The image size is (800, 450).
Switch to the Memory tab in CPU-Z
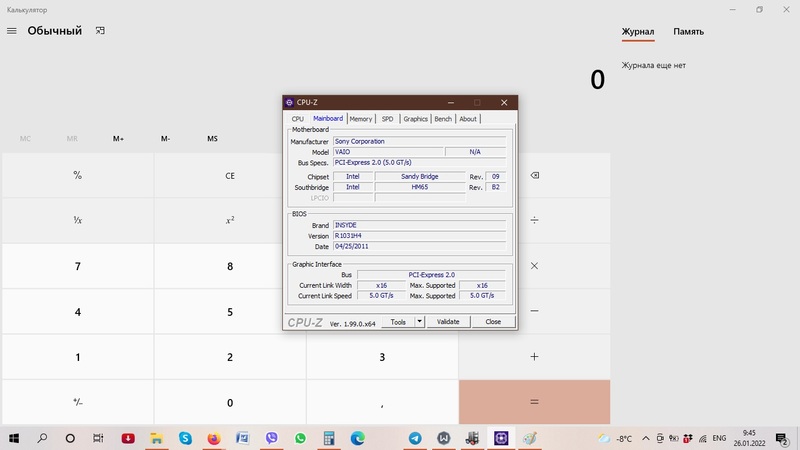click(361, 119)
